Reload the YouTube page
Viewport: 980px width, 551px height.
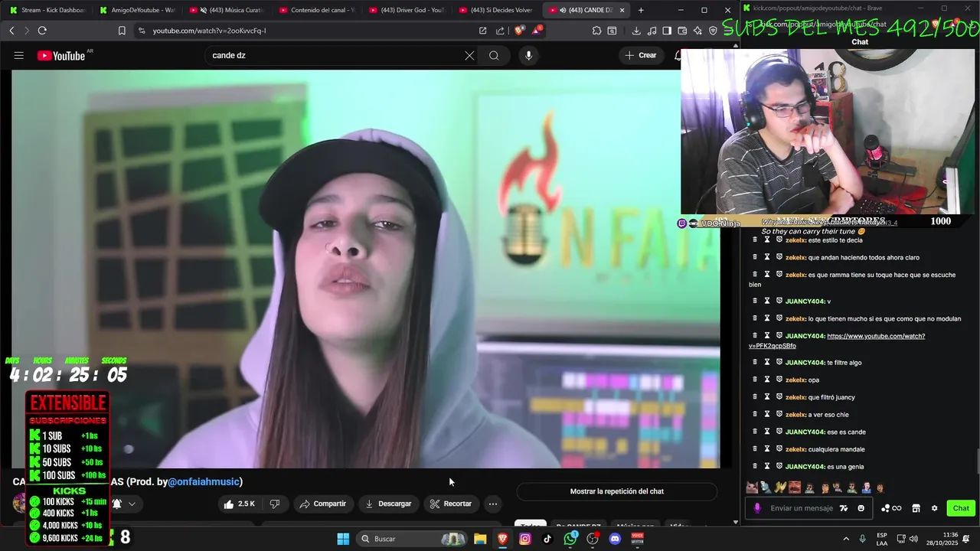click(x=42, y=31)
